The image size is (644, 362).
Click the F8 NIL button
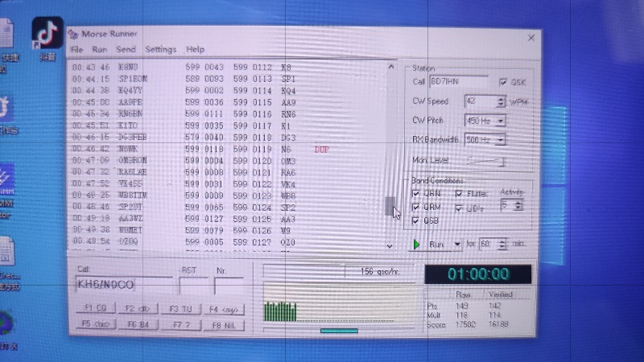click(x=225, y=326)
